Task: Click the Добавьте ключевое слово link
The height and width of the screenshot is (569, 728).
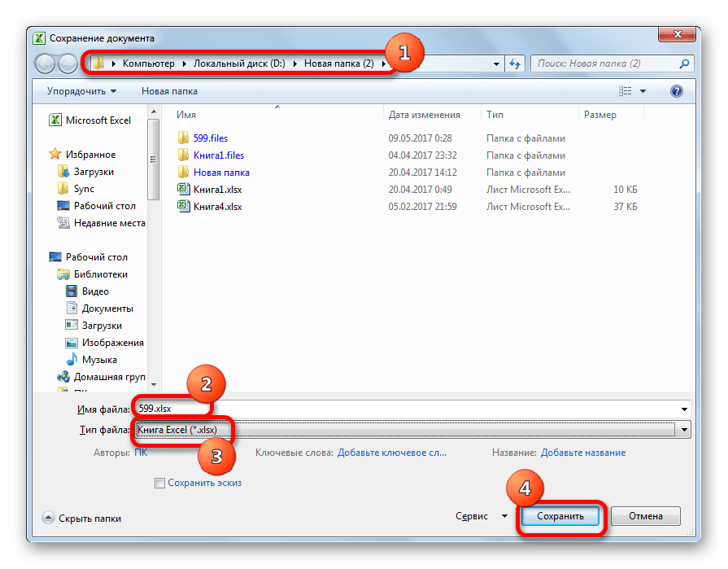Action: (391, 453)
